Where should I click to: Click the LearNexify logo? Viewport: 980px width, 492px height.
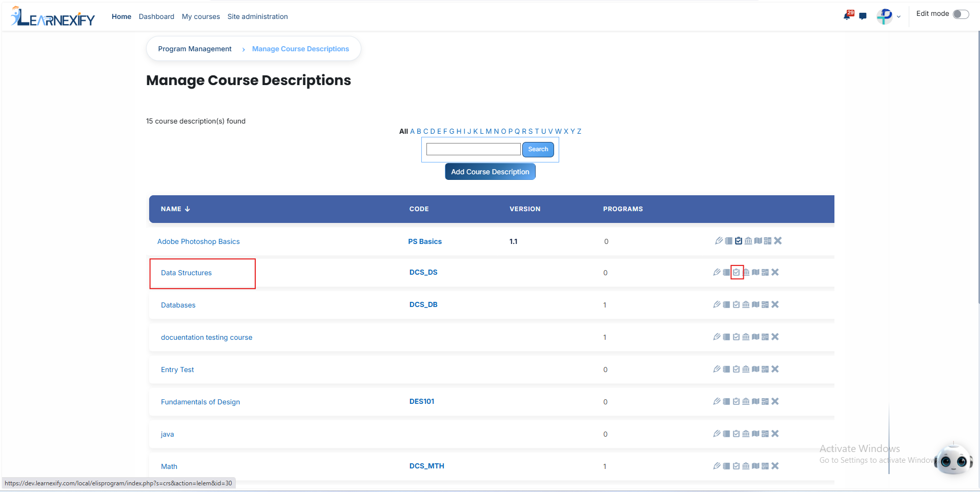click(x=53, y=16)
